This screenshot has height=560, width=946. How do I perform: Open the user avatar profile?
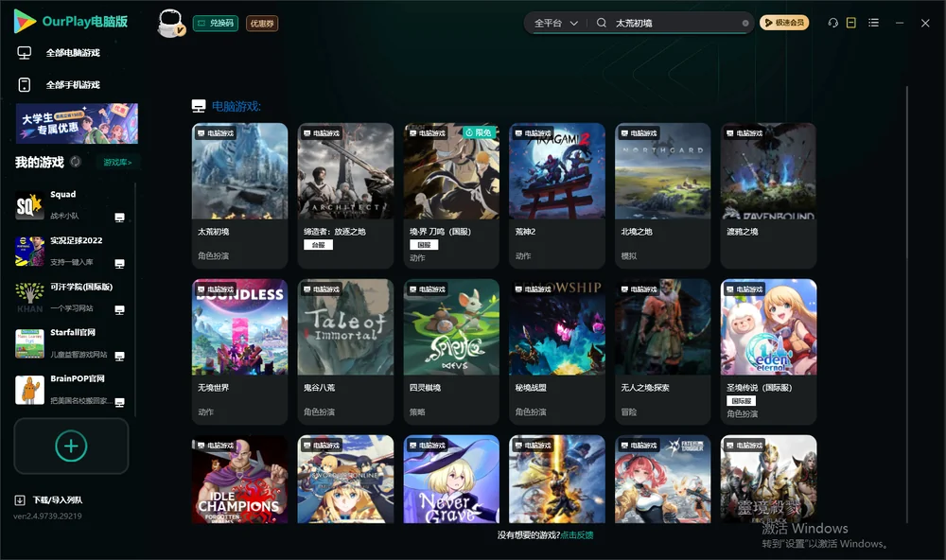[170, 23]
